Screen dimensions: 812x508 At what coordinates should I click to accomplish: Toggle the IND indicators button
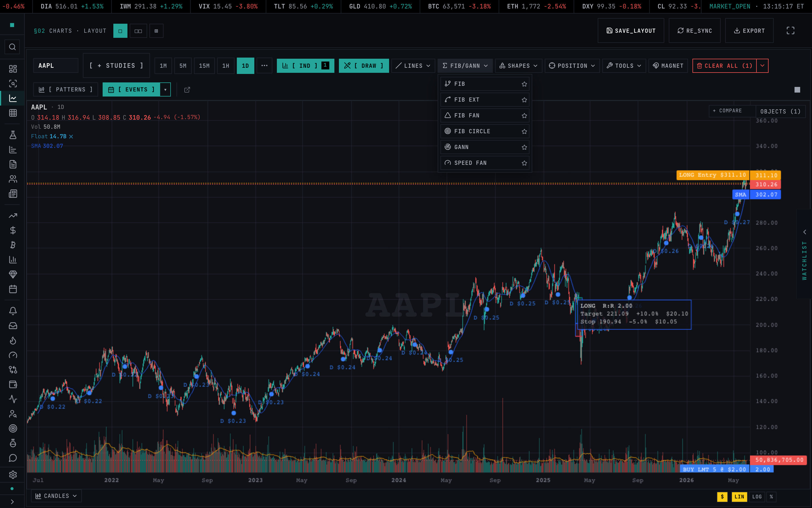(305, 66)
